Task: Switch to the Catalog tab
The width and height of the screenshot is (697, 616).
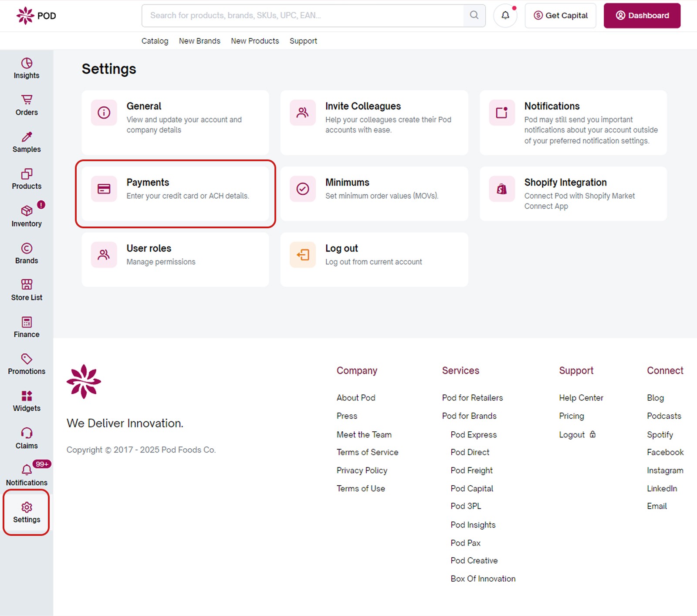Action: (x=155, y=41)
